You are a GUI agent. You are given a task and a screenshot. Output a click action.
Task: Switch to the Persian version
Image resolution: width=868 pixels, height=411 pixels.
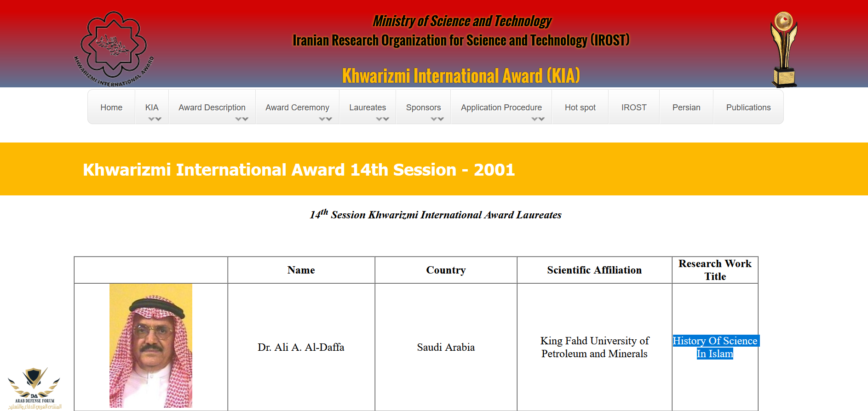point(686,107)
